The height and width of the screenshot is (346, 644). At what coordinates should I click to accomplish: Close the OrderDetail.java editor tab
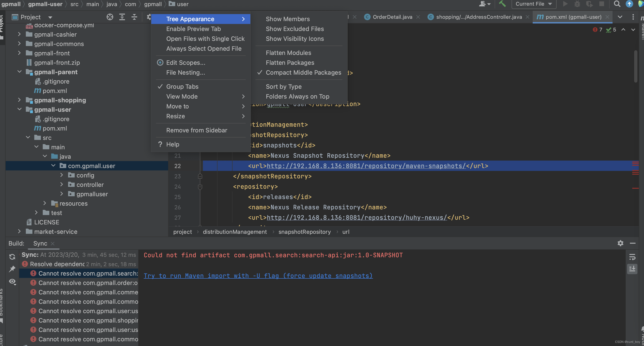(418, 17)
